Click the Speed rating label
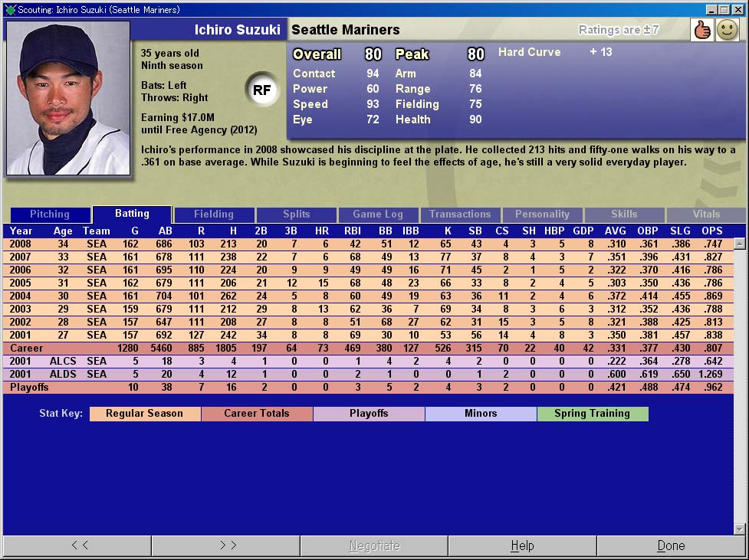Image resolution: width=749 pixels, height=560 pixels. [x=310, y=104]
